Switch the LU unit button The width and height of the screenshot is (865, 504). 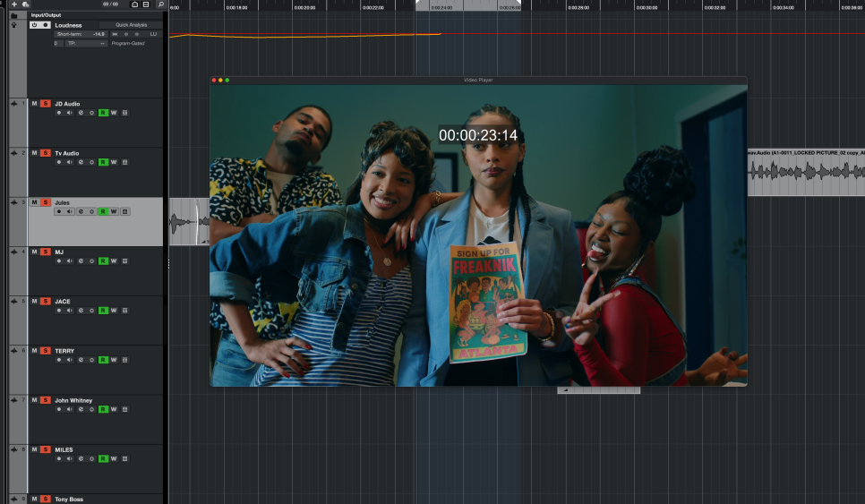[153, 34]
